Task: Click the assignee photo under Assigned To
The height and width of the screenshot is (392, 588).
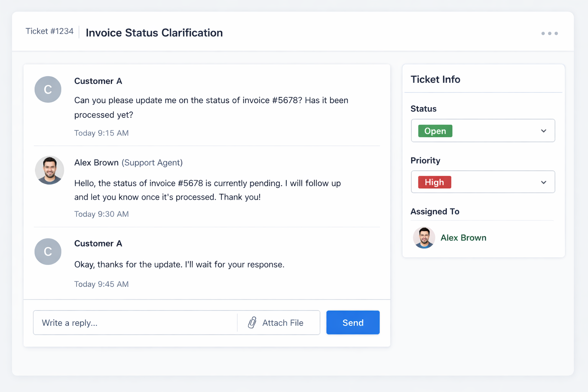Action: click(x=424, y=238)
